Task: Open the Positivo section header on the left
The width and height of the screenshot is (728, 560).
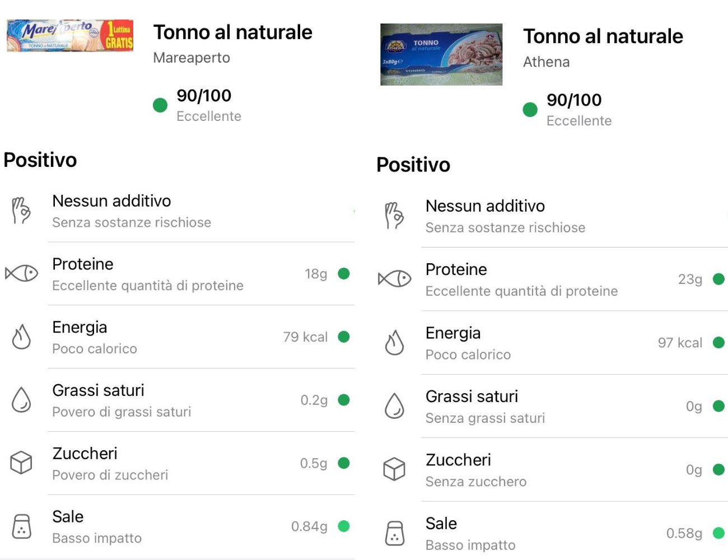Action: [x=40, y=160]
